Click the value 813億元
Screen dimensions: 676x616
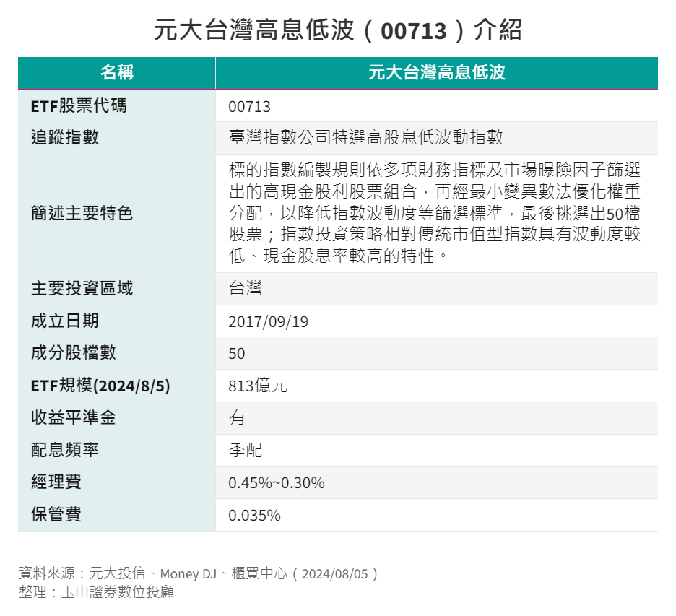tap(258, 386)
